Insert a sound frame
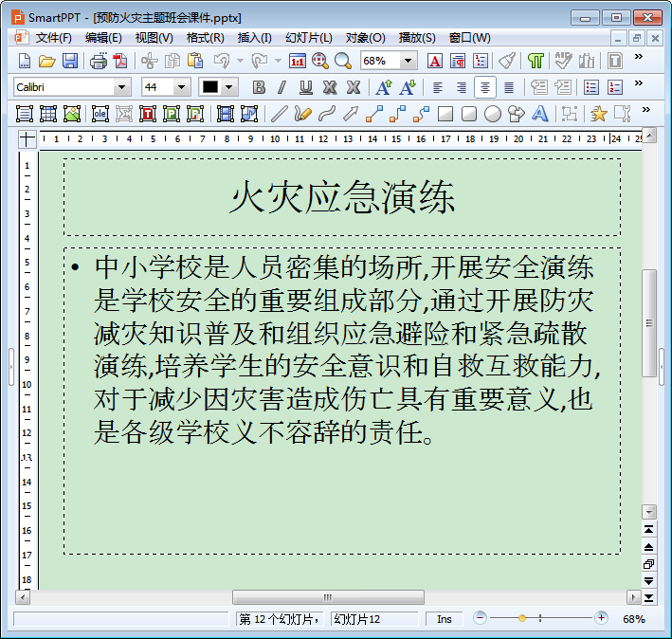The height and width of the screenshot is (639, 672). coord(249,114)
